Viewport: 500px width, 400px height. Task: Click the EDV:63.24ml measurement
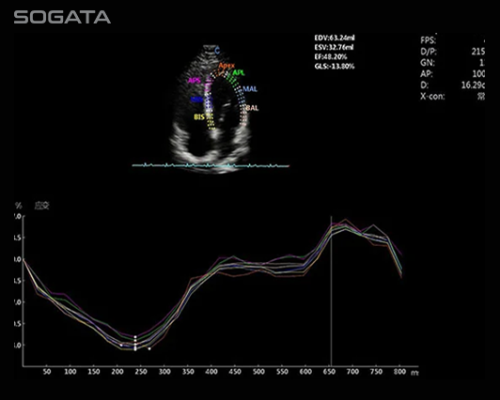click(x=334, y=38)
